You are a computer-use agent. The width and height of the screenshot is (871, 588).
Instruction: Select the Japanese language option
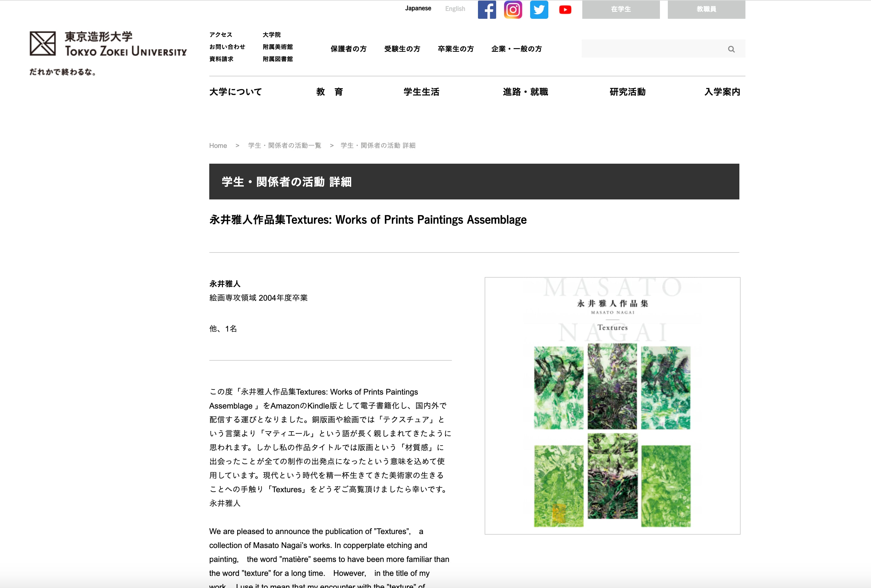(418, 8)
